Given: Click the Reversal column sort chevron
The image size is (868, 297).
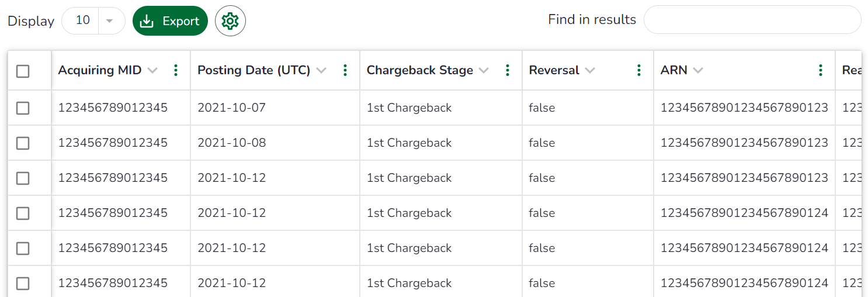Looking at the screenshot, I should pyautogui.click(x=590, y=70).
